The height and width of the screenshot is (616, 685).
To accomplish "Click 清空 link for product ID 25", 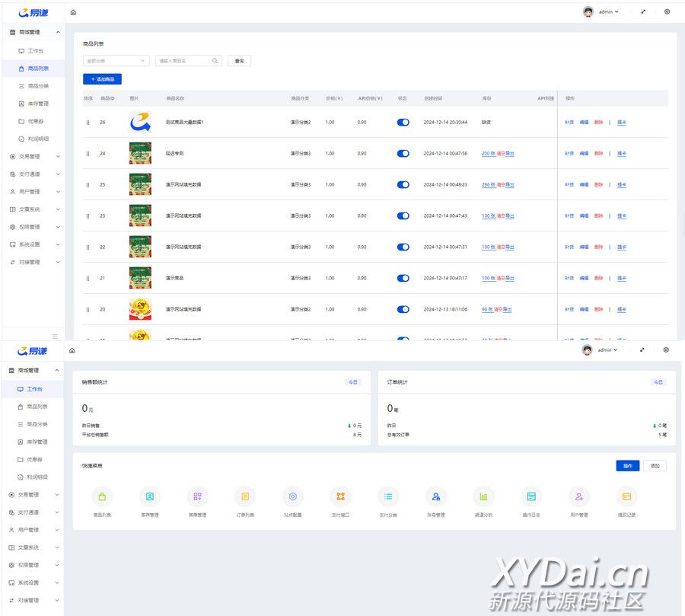I will [501, 184].
